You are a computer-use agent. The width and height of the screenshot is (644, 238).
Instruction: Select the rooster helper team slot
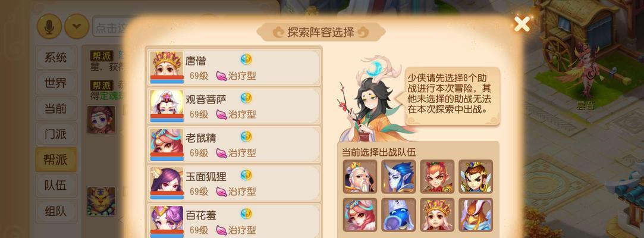click(x=476, y=215)
